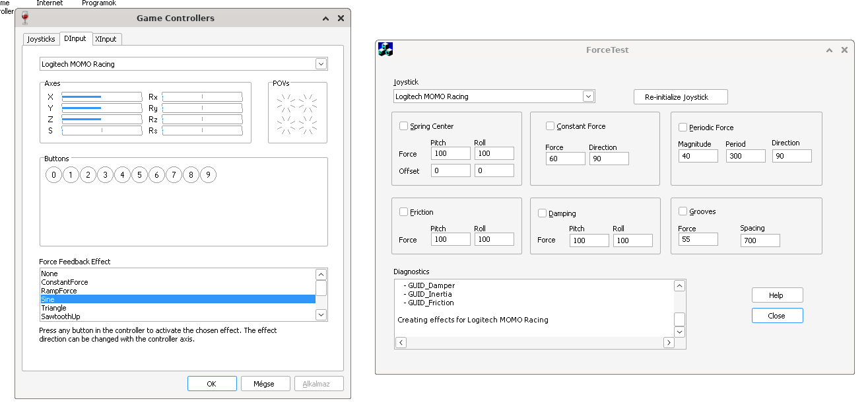Image resolution: width=868 pixels, height=405 pixels.
Task: Click scroll down arrow of Force Feedback list
Action: (321, 315)
